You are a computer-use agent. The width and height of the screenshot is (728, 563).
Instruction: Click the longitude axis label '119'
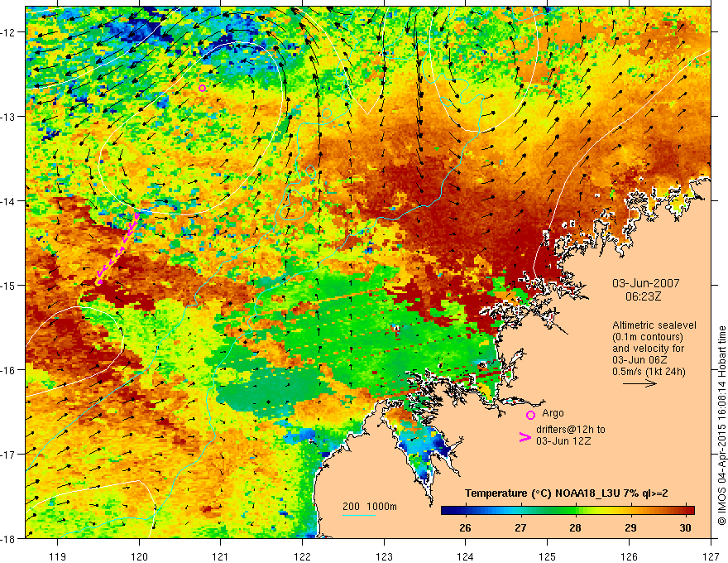point(58,556)
